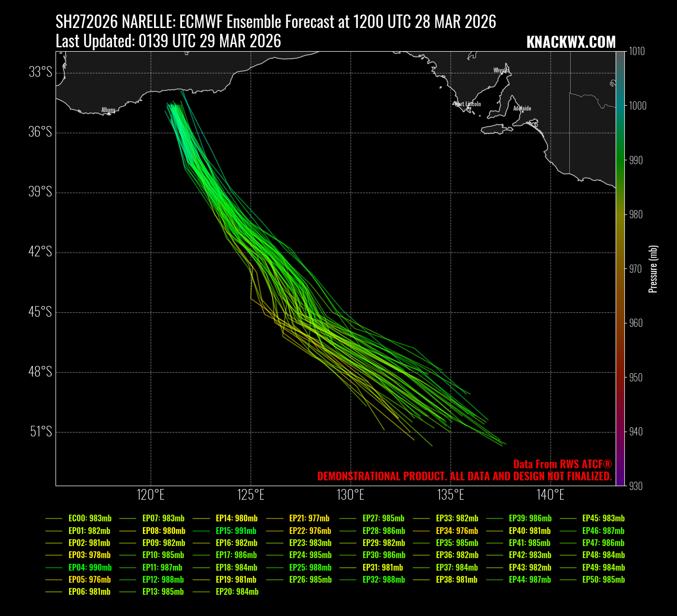This screenshot has height=616, width=677.
Task: Click the 45°S latitude axis label
Action: click(x=40, y=312)
